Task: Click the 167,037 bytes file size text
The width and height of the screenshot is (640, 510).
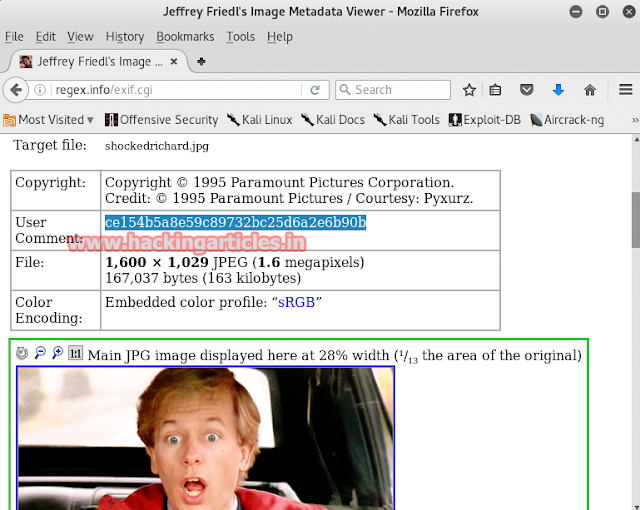Action: [x=203, y=278]
